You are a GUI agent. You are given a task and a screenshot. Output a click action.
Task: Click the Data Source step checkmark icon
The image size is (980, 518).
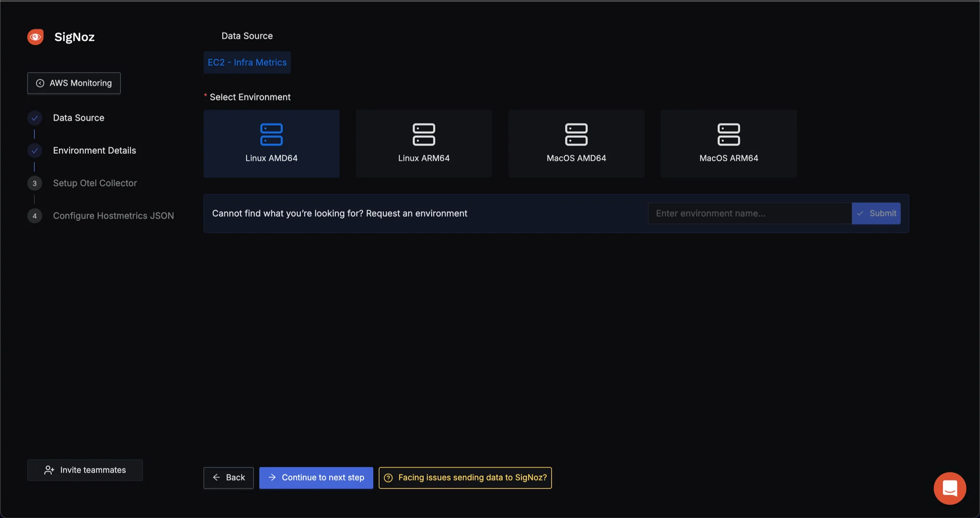tap(34, 118)
